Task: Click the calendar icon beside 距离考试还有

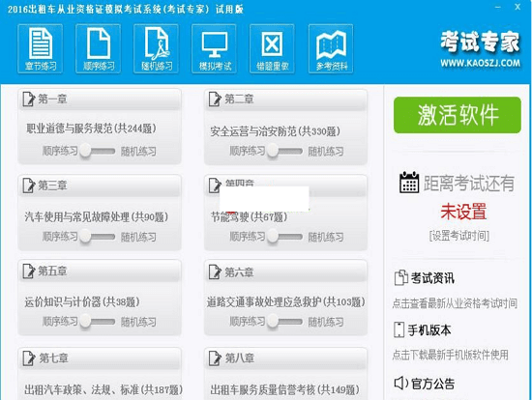Action: [x=409, y=182]
